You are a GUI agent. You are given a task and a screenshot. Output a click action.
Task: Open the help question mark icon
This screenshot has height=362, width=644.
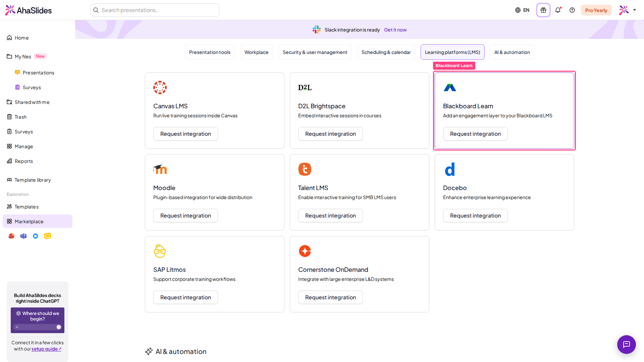point(572,10)
